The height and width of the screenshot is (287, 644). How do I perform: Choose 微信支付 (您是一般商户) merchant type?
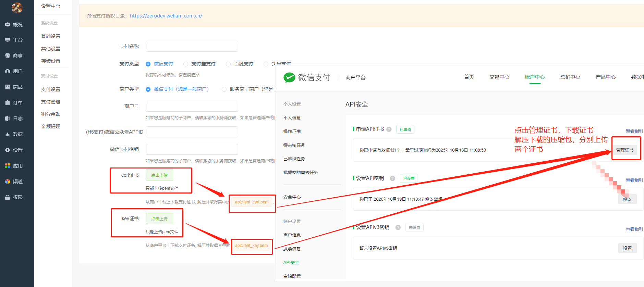point(148,89)
